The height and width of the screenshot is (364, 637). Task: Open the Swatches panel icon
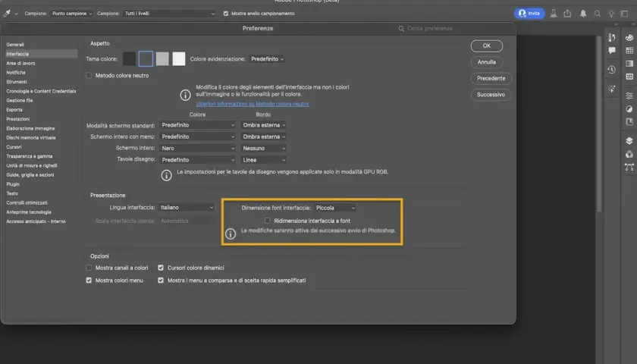tap(629, 50)
